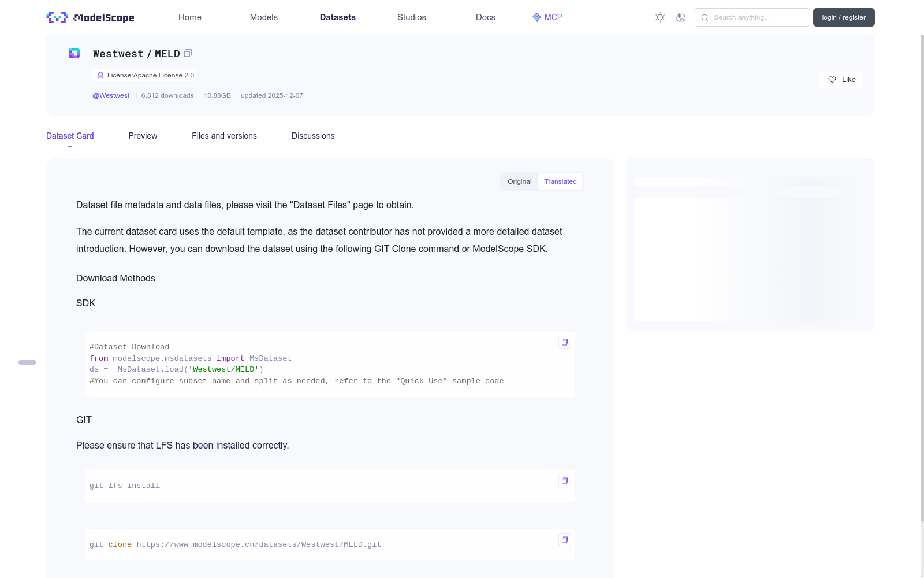Open the Files and versions tab
Image resolution: width=924 pixels, height=578 pixels.
coord(224,136)
